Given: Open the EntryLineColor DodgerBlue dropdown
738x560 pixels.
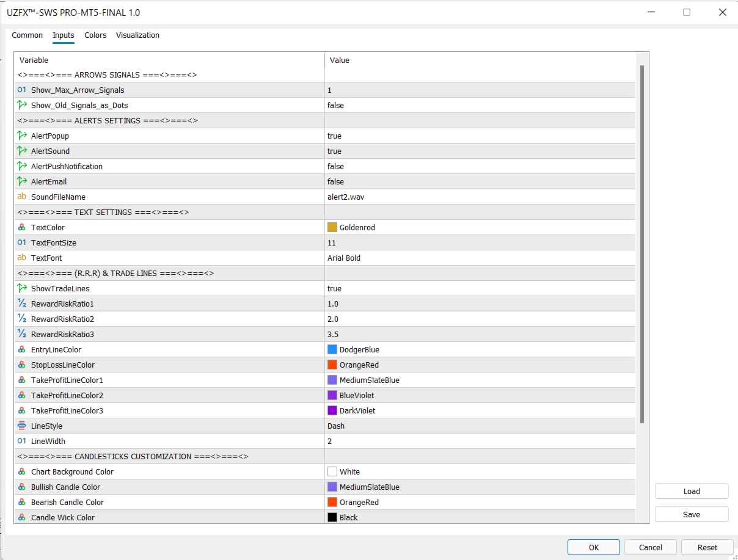Looking at the screenshot, I should pyautogui.click(x=480, y=349).
